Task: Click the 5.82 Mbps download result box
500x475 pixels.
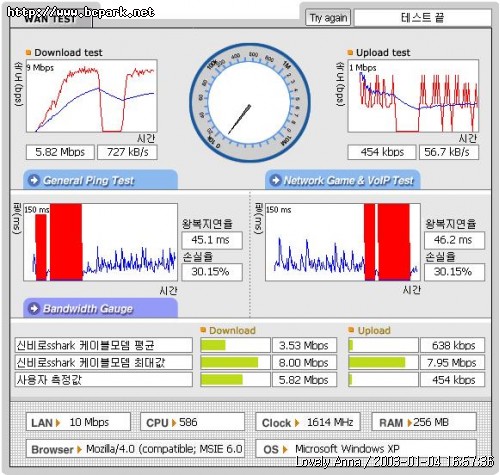Action: tap(60, 152)
